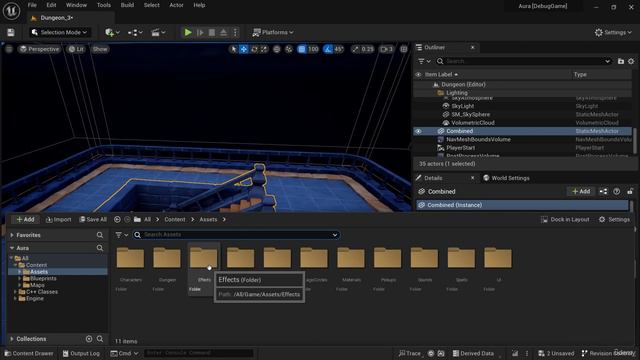
Task: Open the Blueprints toolbar dropdown
Action: coord(135,33)
